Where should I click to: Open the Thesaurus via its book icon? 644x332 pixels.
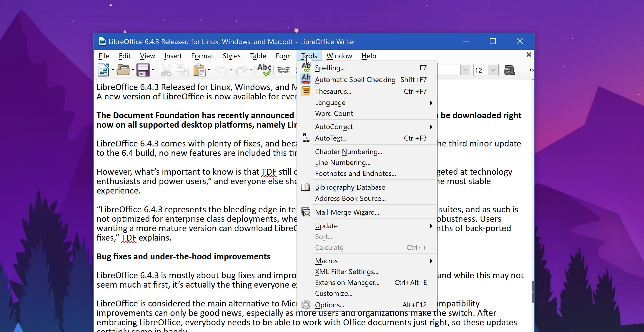click(306, 91)
